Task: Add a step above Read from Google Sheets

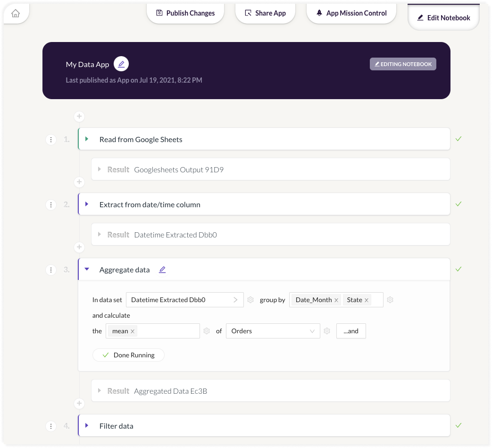Action: point(79,117)
